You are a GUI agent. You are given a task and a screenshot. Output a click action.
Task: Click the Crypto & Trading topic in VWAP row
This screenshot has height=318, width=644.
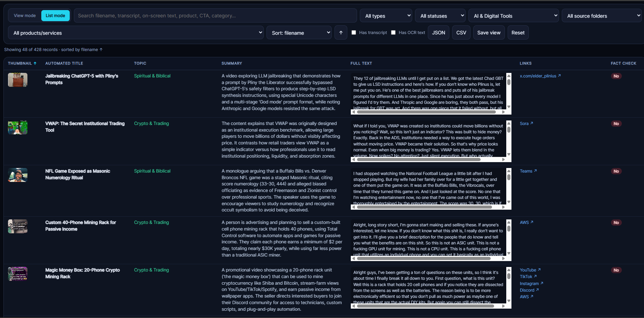(x=152, y=124)
